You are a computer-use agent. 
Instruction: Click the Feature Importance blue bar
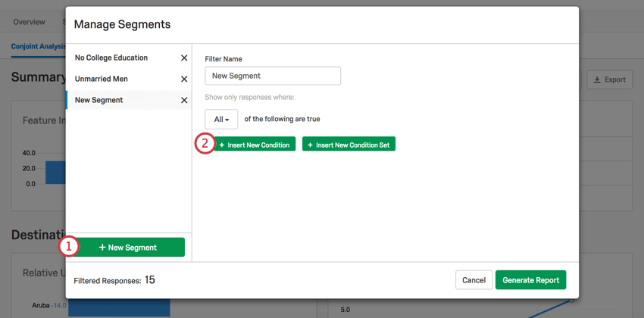tap(55, 173)
